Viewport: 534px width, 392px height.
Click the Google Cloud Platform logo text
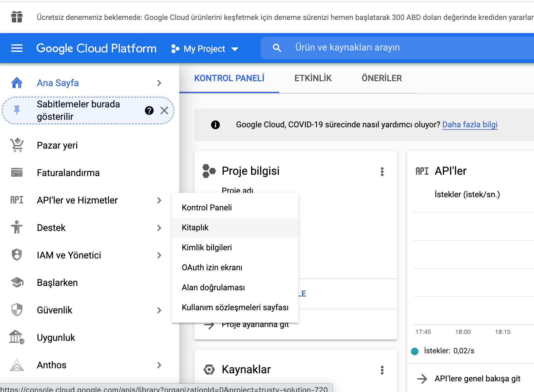coord(96,48)
